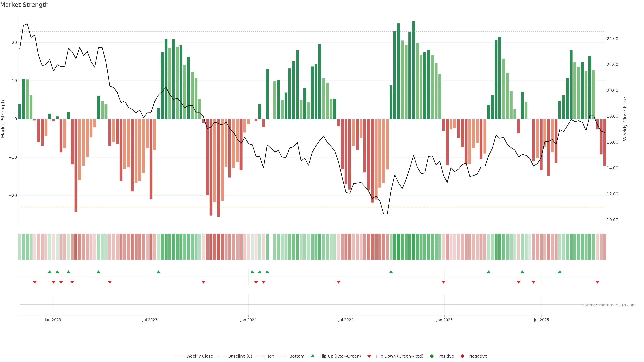Click the Jul 2024 x-axis label

tap(346, 320)
